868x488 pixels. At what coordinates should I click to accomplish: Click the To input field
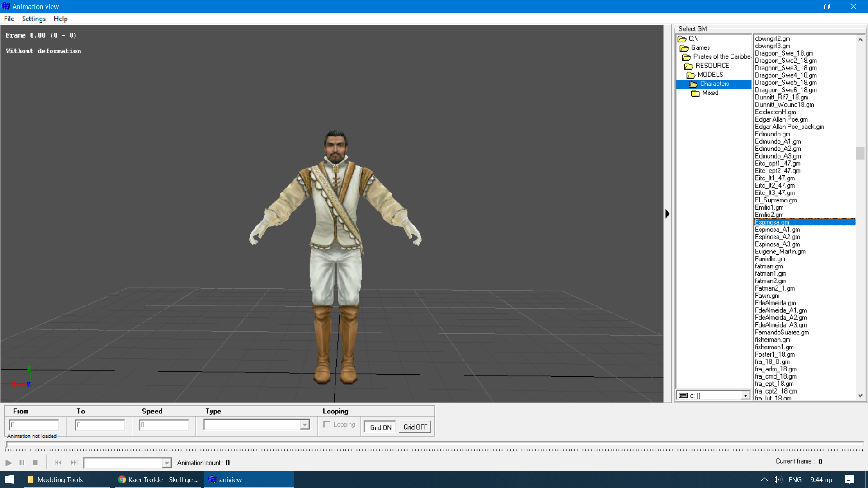click(x=100, y=425)
